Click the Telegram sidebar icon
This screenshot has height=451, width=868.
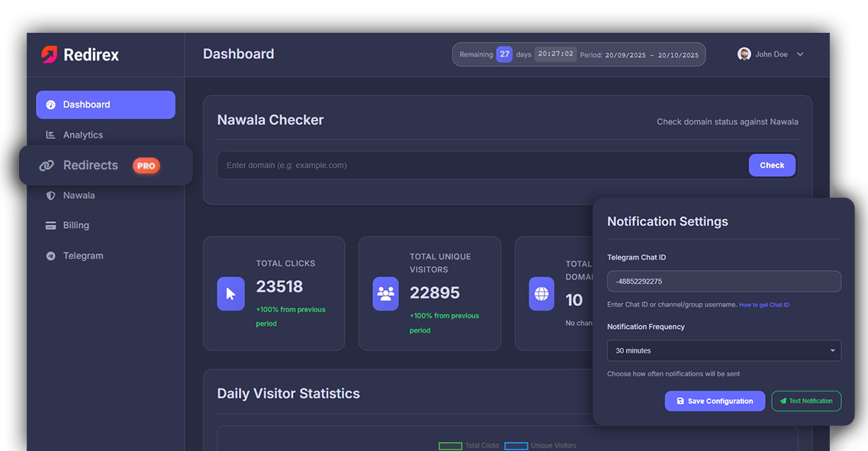tap(50, 256)
